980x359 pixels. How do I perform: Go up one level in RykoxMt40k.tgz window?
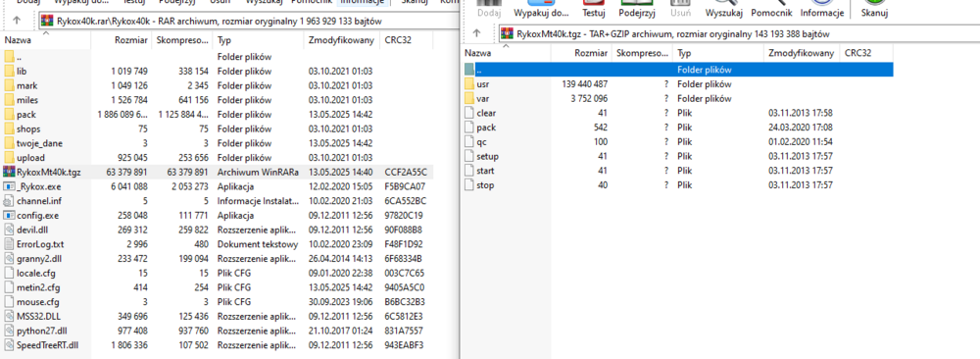[477, 32]
